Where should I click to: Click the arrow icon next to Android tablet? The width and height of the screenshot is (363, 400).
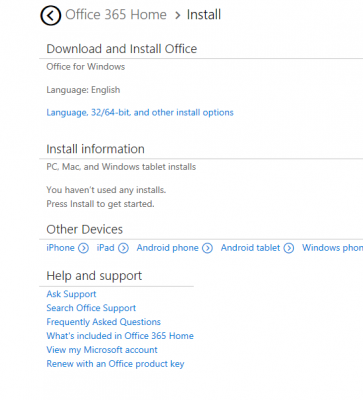click(289, 248)
